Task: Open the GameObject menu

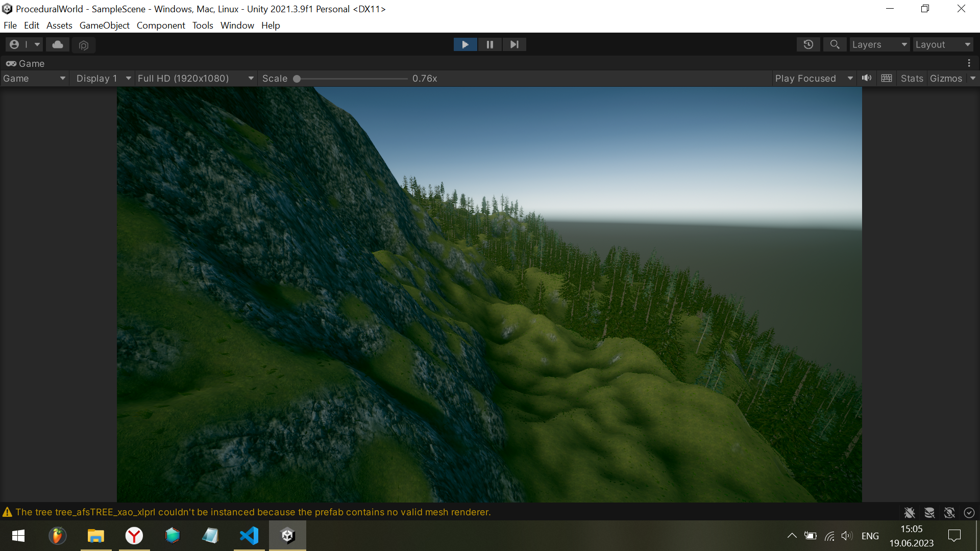Action: pos(104,26)
